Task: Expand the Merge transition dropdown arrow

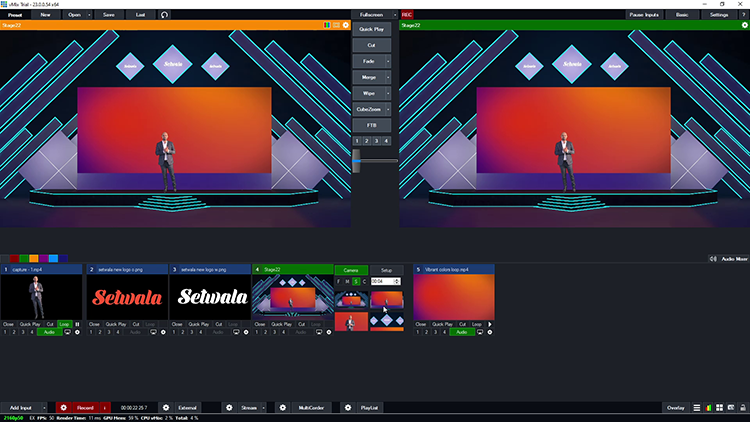Action: pyautogui.click(x=387, y=76)
